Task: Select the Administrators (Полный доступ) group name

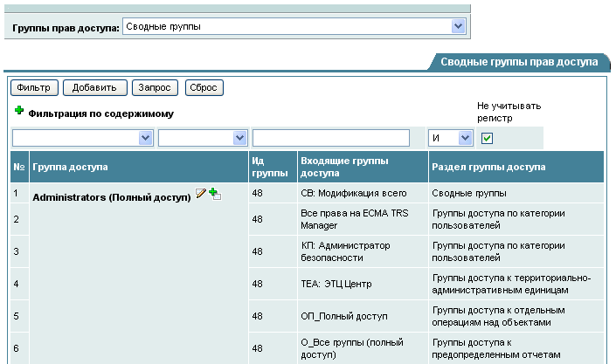Action: pos(112,197)
